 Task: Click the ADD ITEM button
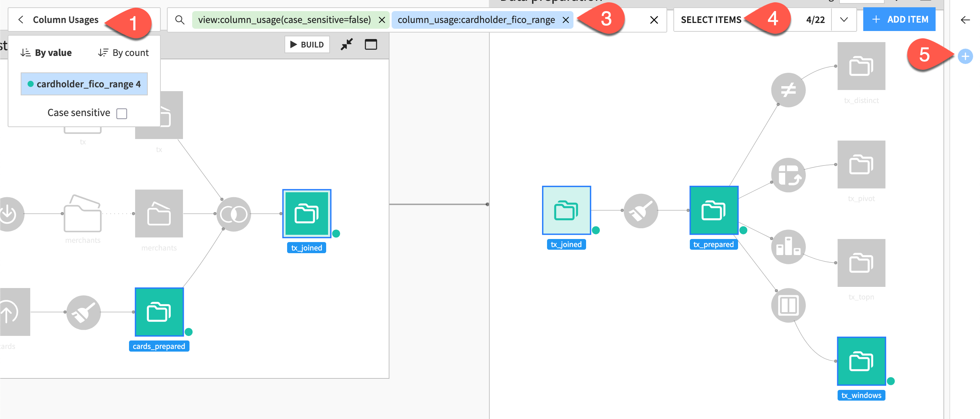(899, 19)
